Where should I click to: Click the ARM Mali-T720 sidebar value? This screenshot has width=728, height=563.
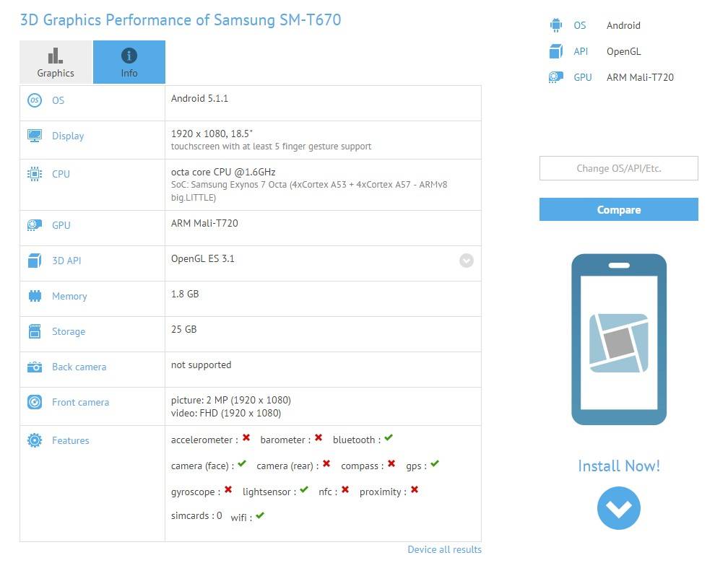coord(640,77)
